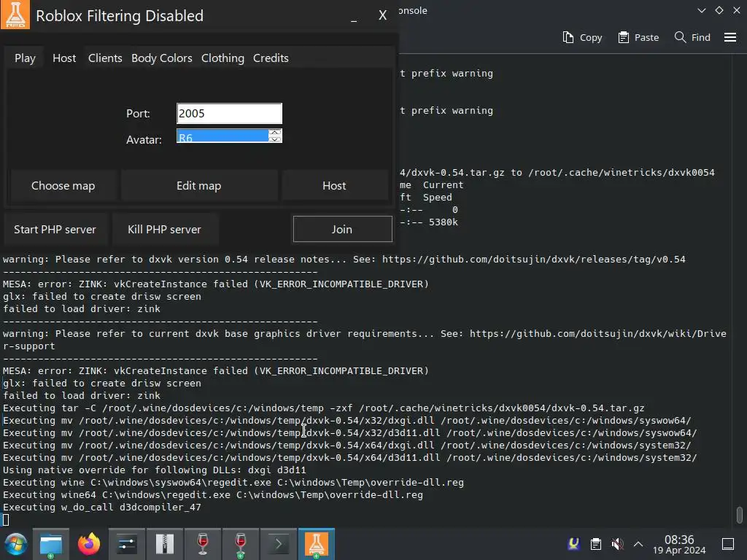Click the Port input field
The height and width of the screenshot is (560, 747).
229,113
